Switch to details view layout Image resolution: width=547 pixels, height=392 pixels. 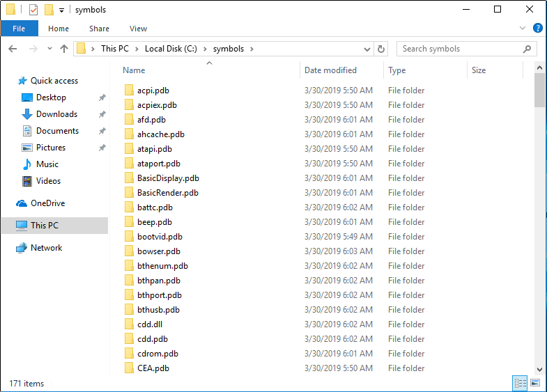pyautogui.click(x=520, y=383)
